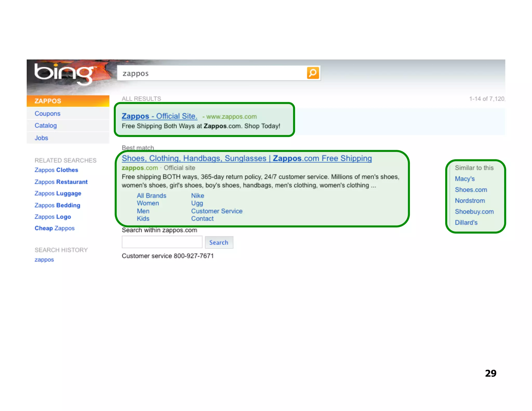
Task: Open the Coupons sidebar item
Action: click(x=47, y=114)
